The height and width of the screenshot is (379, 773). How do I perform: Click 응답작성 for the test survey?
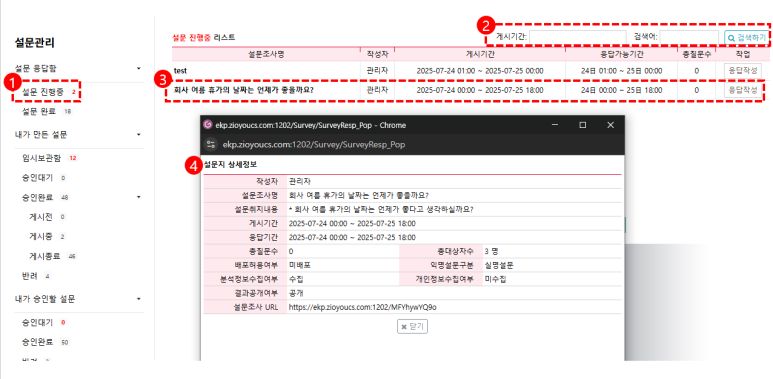(742, 70)
